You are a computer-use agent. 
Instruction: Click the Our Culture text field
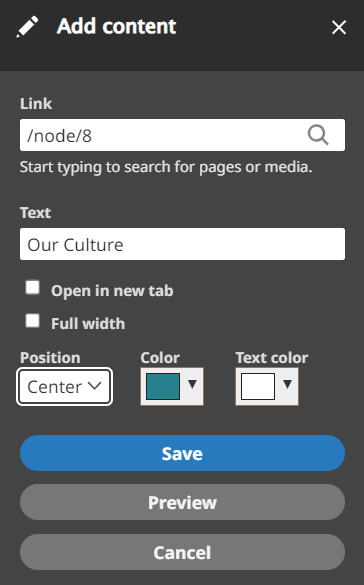pyautogui.click(x=182, y=244)
